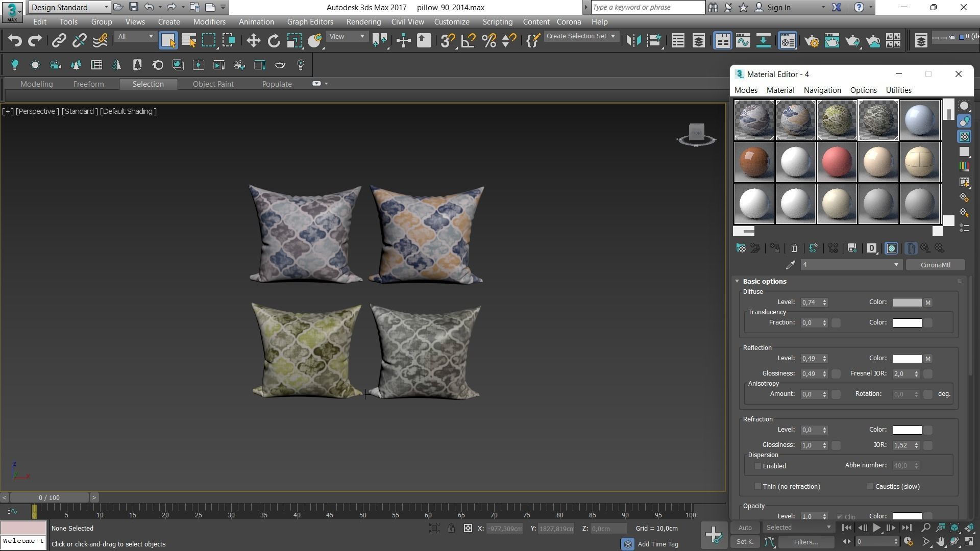
Task: Enable Dispersion checkbox
Action: click(x=758, y=466)
